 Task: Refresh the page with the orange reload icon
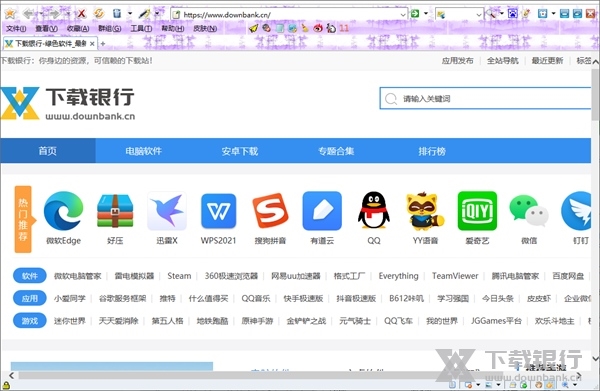[x=99, y=14]
